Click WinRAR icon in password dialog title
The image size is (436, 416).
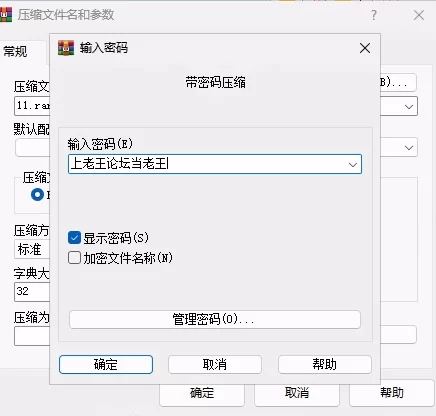[x=66, y=48]
